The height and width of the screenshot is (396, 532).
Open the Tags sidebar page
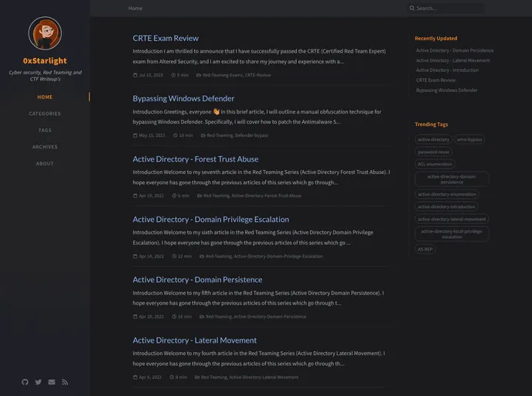[x=45, y=130]
